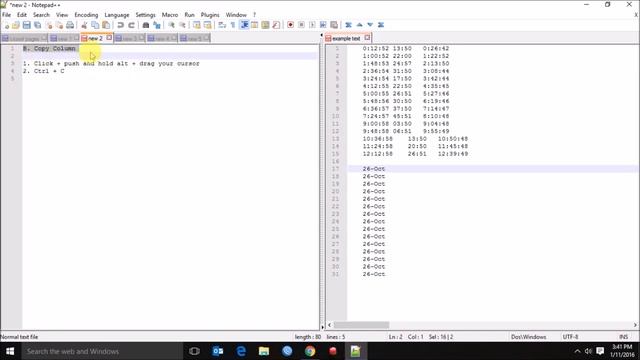Click the 'Copy Column' heading line
640x360 pixels.
click(x=49, y=49)
